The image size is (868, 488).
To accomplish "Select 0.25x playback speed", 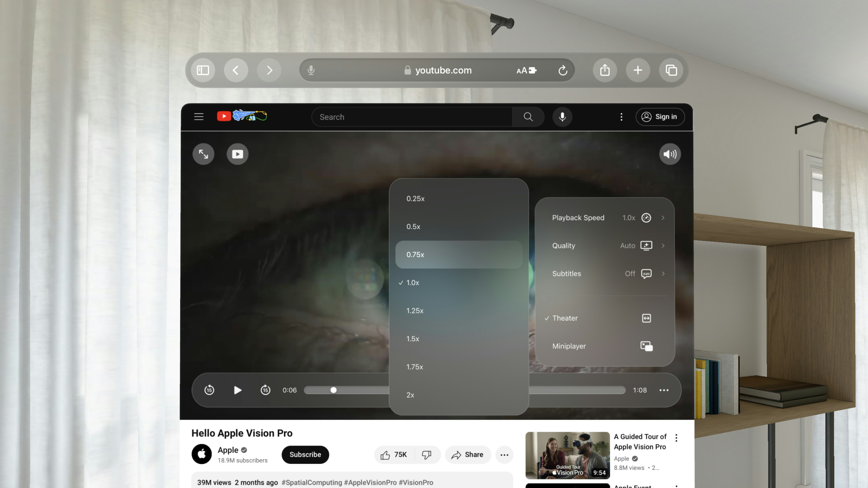I will click(x=459, y=199).
